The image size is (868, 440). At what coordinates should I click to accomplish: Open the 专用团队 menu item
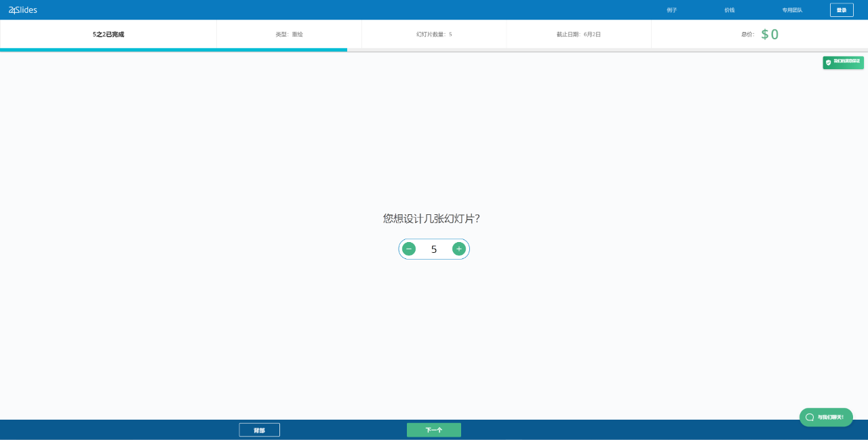click(x=792, y=10)
